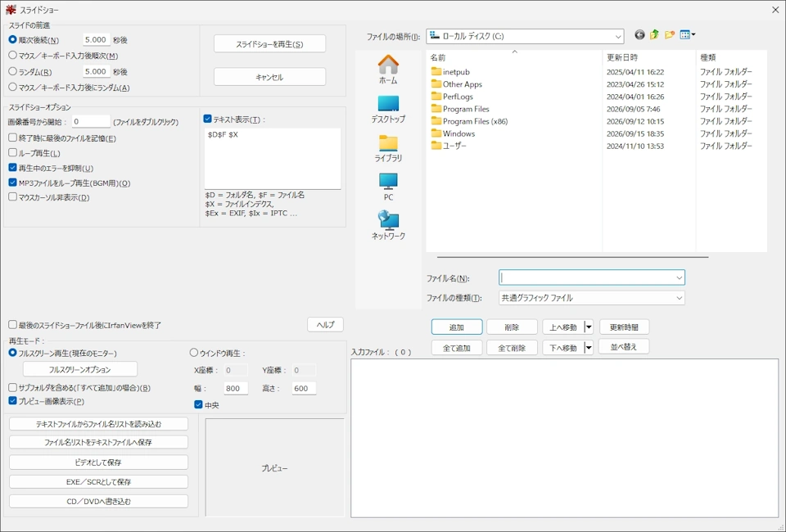Click CD/DVDへ書き込む button
The height and width of the screenshot is (532, 786).
tap(99, 502)
